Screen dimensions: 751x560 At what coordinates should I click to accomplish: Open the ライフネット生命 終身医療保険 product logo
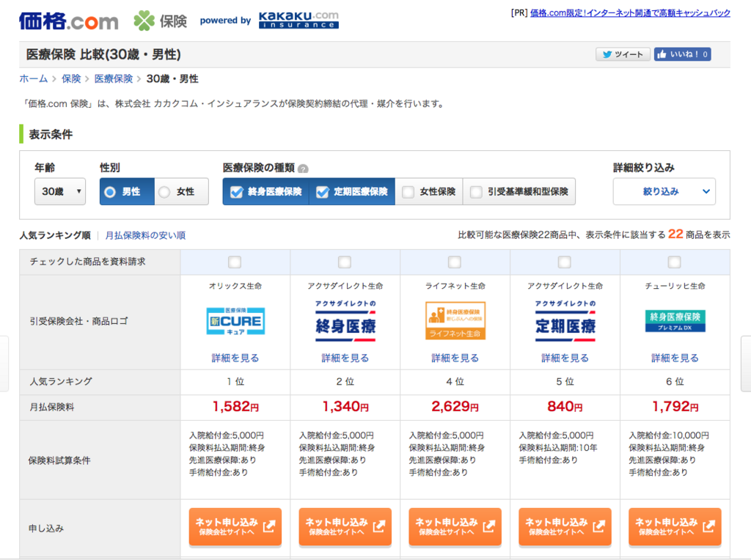pos(455,320)
